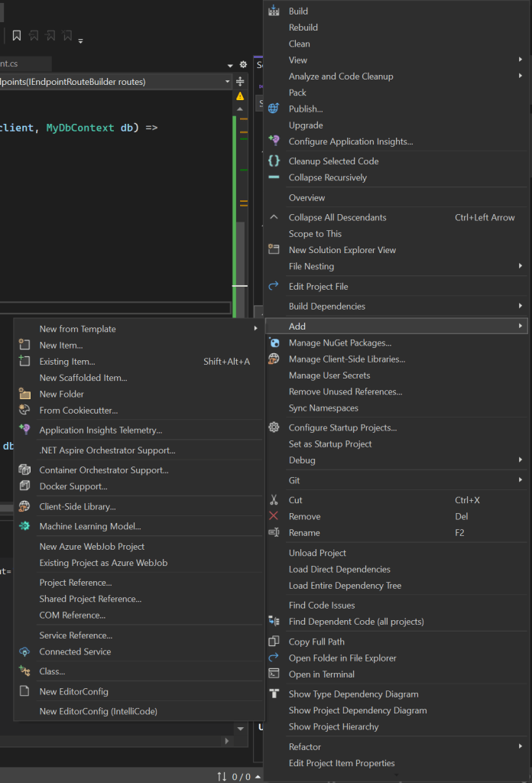The image size is (532, 783).
Task: Expand the Refactor submenu
Action: coord(520,746)
